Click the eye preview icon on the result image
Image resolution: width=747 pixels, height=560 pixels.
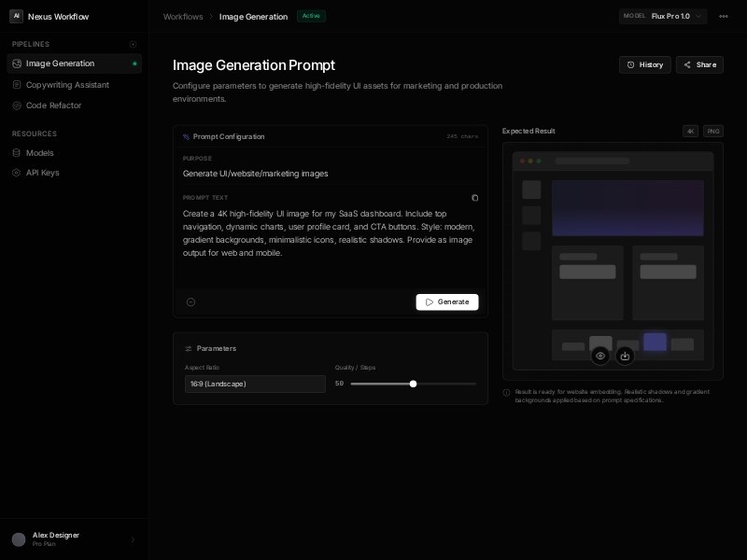point(600,356)
